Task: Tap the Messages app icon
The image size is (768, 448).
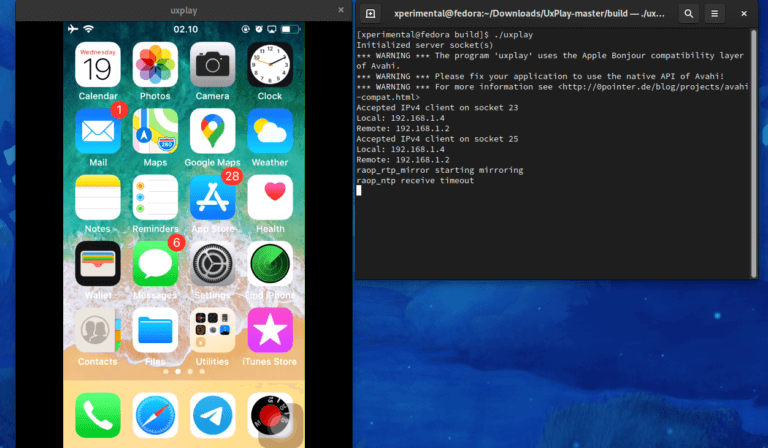Action: click(155, 263)
